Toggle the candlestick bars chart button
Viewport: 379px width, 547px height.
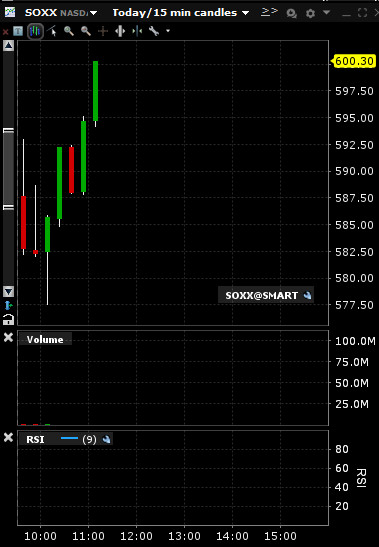coord(35,31)
